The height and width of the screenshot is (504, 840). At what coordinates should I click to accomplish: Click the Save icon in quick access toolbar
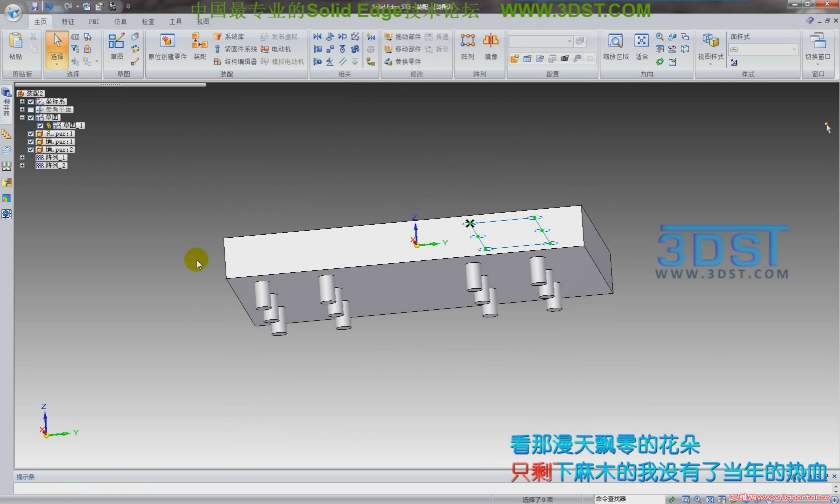click(35, 7)
